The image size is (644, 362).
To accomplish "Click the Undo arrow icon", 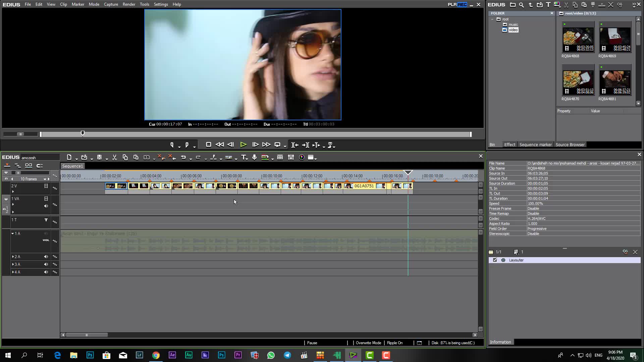I will pyautogui.click(x=183, y=157).
